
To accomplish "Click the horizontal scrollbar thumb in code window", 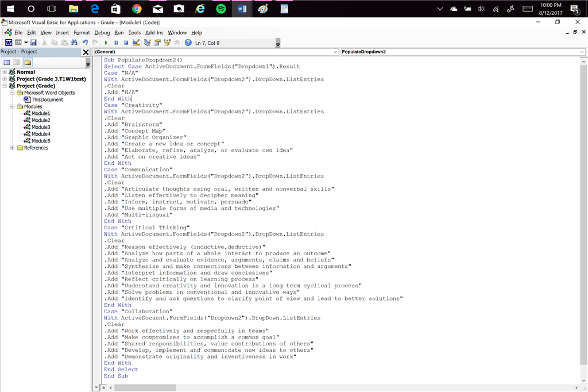I will coord(145,387).
